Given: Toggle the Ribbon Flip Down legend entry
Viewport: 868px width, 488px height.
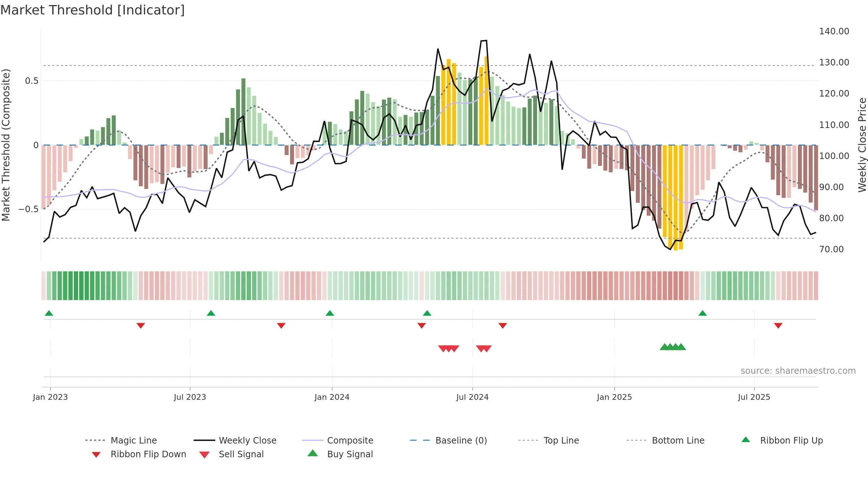Looking at the screenshot, I should click(139, 454).
